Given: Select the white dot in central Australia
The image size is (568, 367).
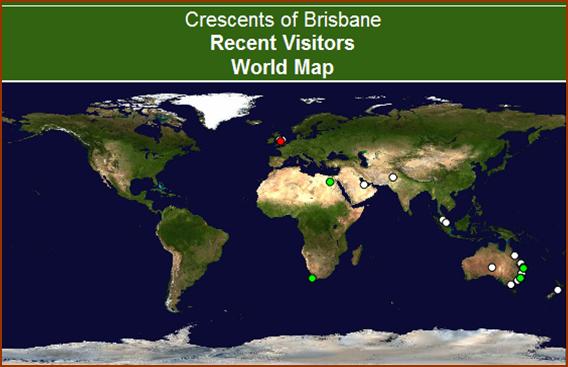Looking at the screenshot, I should (x=492, y=267).
